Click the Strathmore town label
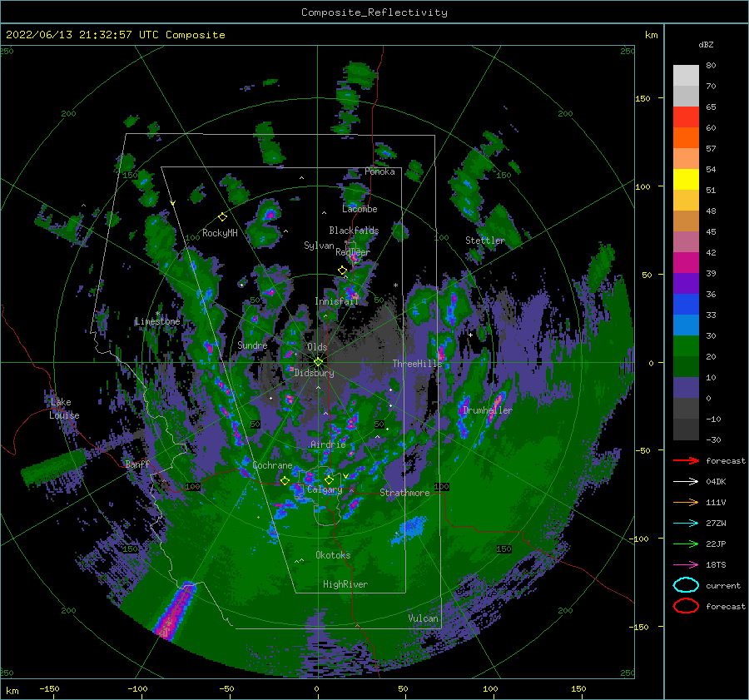 coord(404,493)
